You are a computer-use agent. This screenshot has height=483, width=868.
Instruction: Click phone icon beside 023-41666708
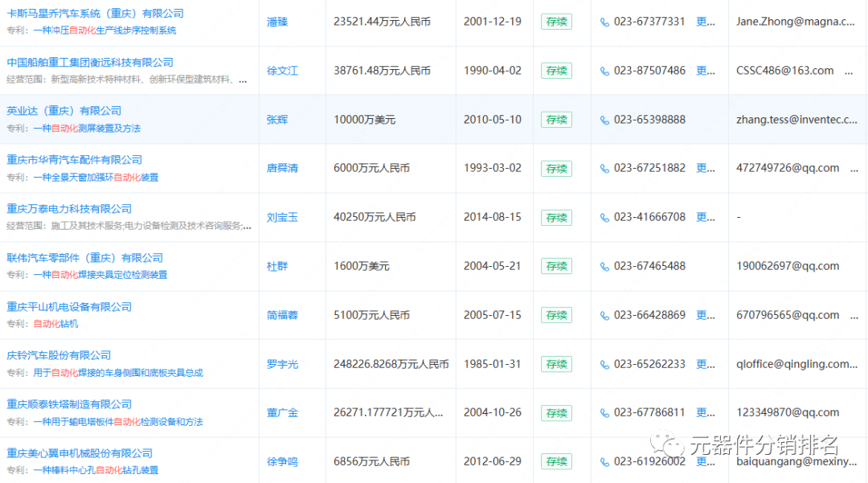604,218
